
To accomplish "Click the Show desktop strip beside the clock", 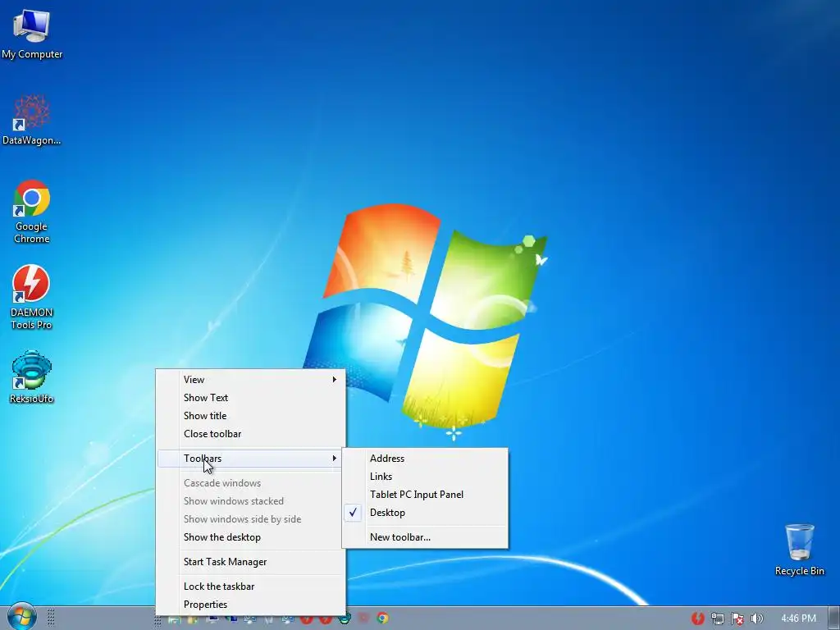I will pyautogui.click(x=833, y=619).
